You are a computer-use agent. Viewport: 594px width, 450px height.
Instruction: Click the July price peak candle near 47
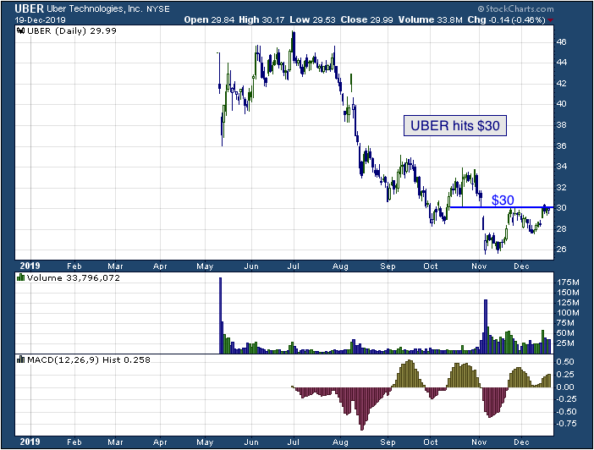click(x=294, y=45)
